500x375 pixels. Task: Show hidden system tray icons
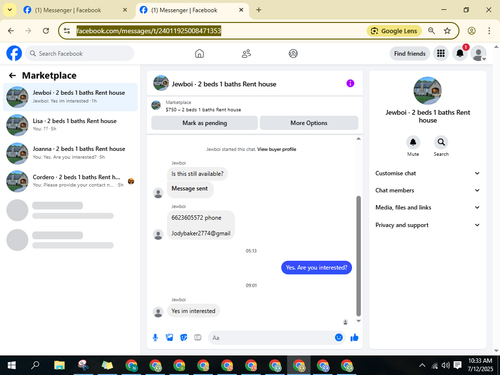point(422,365)
